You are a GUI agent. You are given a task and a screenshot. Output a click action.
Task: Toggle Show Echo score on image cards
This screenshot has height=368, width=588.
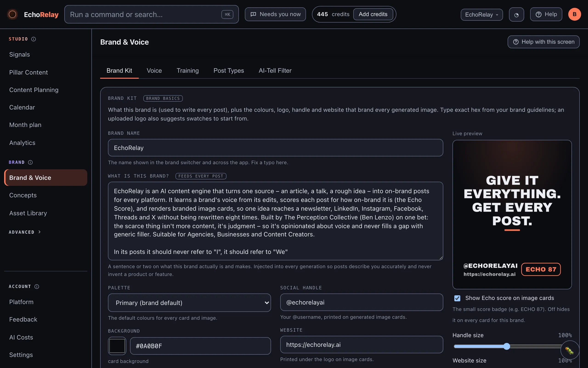pyautogui.click(x=457, y=298)
